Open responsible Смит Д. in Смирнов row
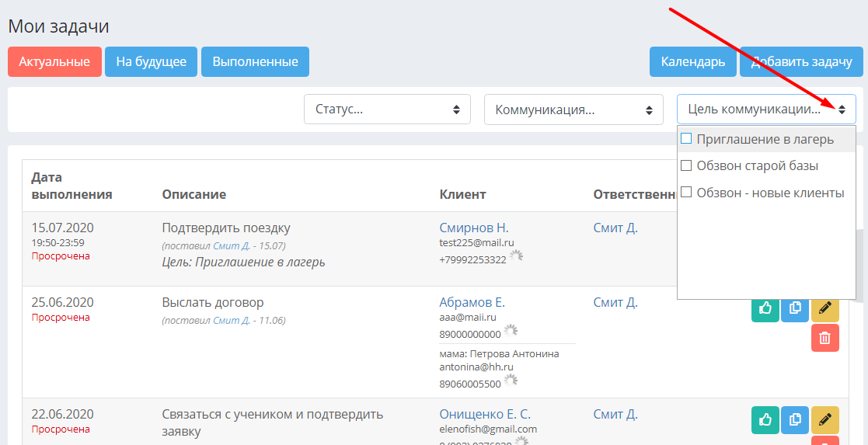868x445 pixels. point(615,228)
